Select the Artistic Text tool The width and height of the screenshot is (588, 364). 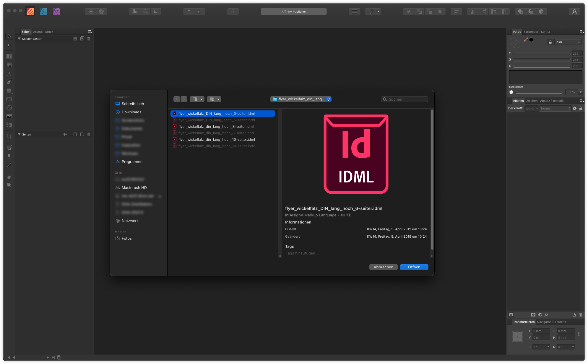[9, 74]
